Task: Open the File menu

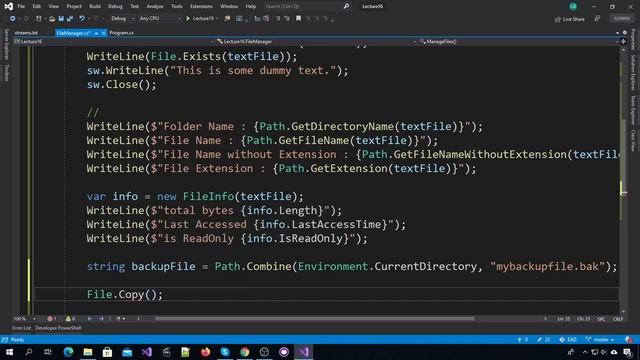Action: coord(21,7)
